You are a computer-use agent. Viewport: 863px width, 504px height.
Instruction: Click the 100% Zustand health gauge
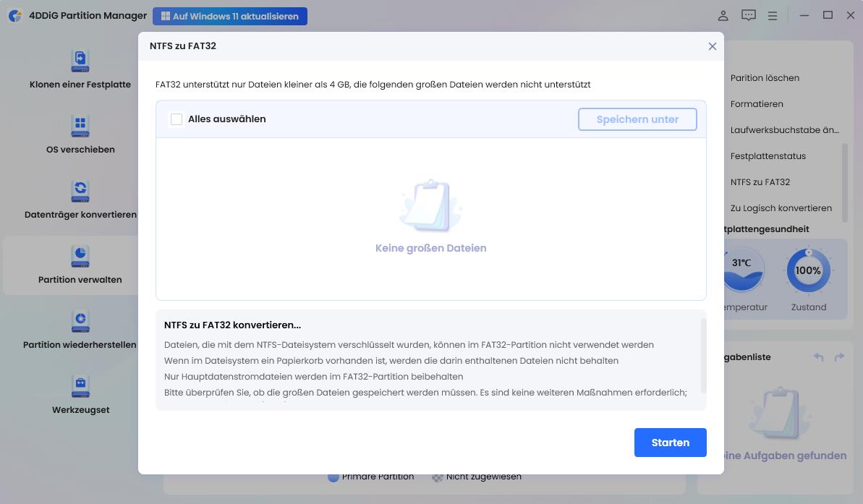coord(808,270)
